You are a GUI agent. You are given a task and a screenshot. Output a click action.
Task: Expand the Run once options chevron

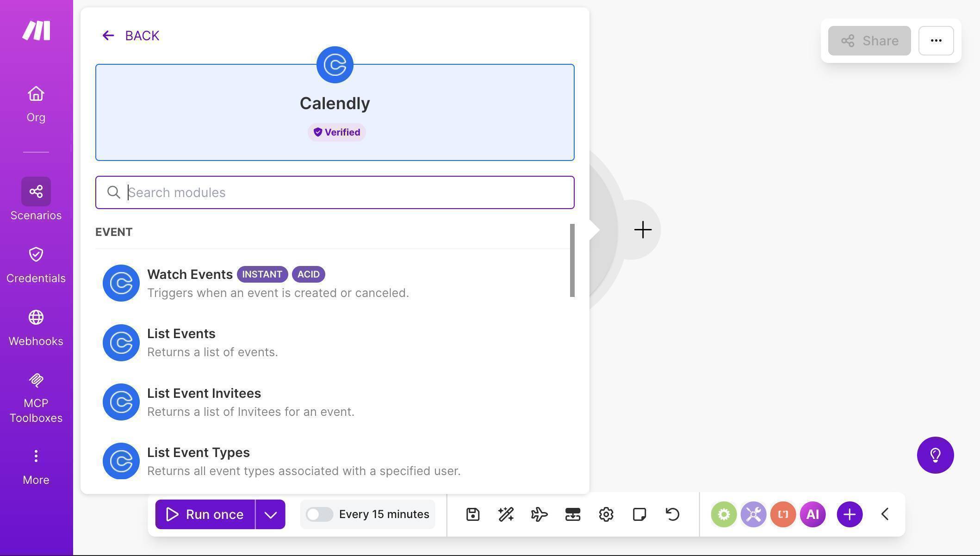271,514
